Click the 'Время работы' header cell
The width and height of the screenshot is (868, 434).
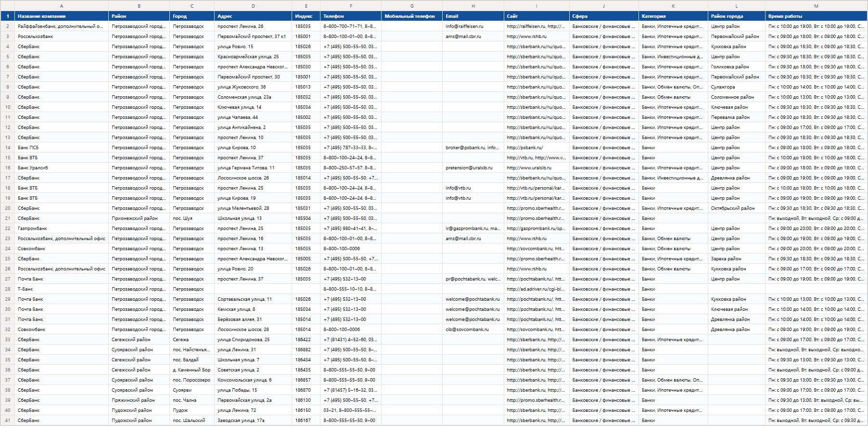pyautogui.click(x=816, y=16)
